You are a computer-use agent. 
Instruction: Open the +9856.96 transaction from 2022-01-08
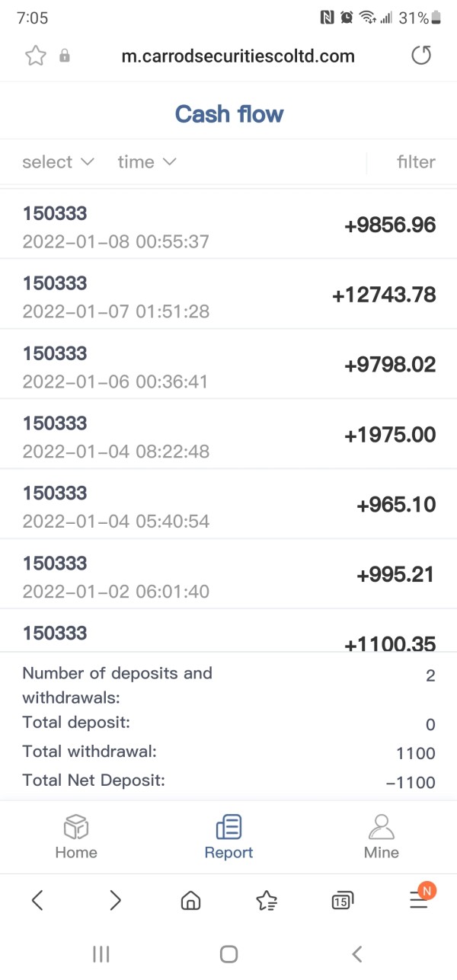[x=228, y=225]
